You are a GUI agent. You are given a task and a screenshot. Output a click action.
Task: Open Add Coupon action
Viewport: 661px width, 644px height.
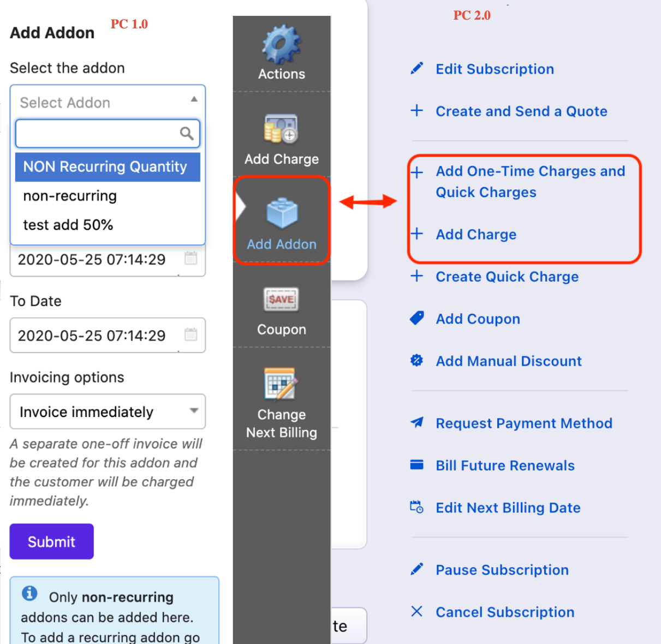[478, 319]
